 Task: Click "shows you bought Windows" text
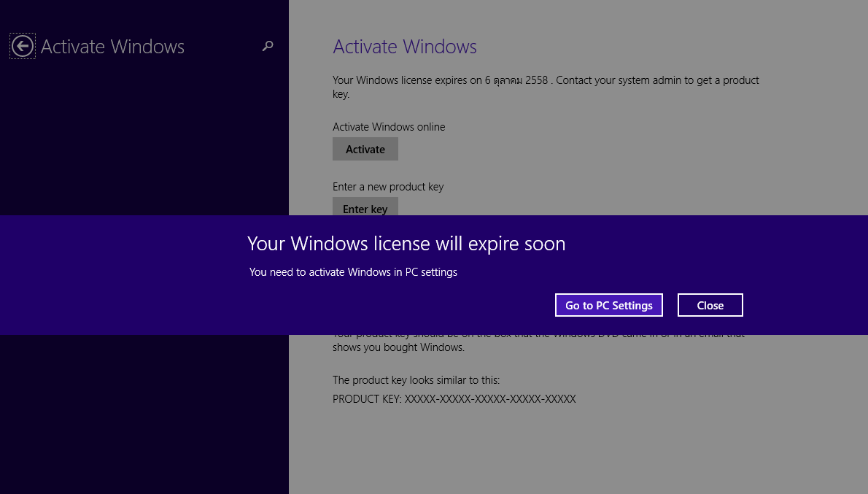coord(398,347)
